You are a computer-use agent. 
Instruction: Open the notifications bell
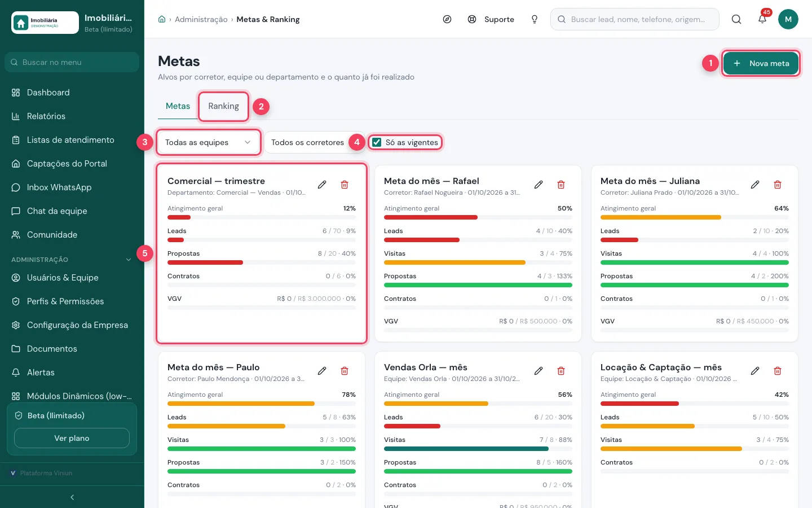tap(762, 19)
